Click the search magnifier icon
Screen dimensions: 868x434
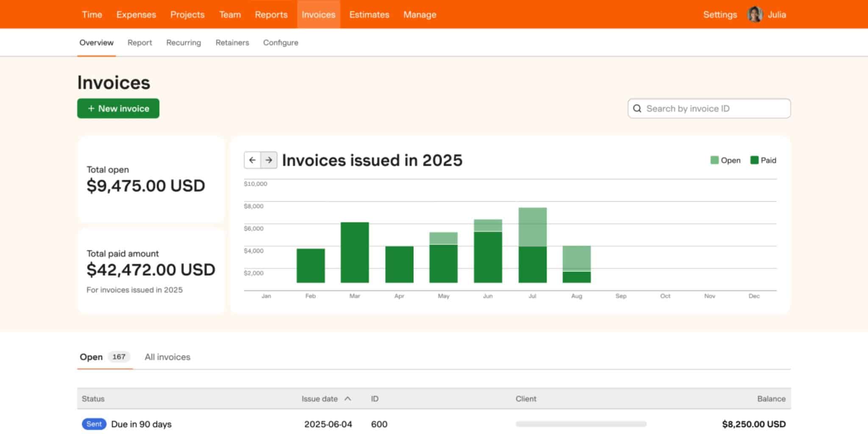pyautogui.click(x=637, y=108)
